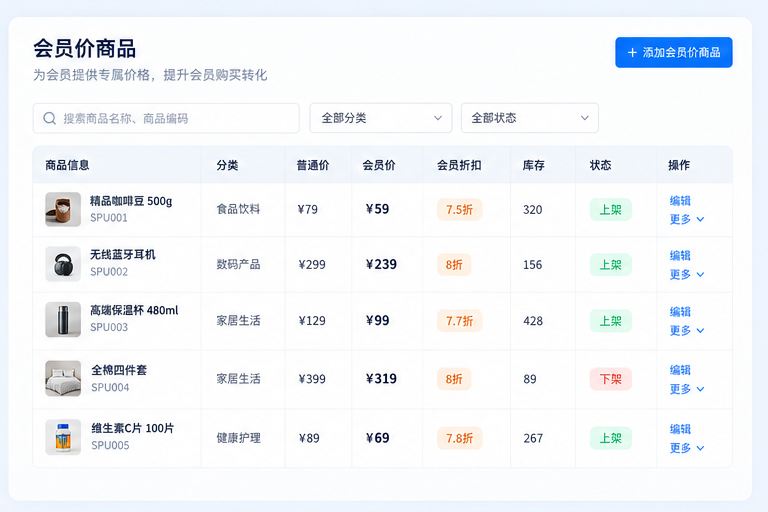768x512 pixels.
Task: Click the 商品信息 column header
Action: [67, 165]
